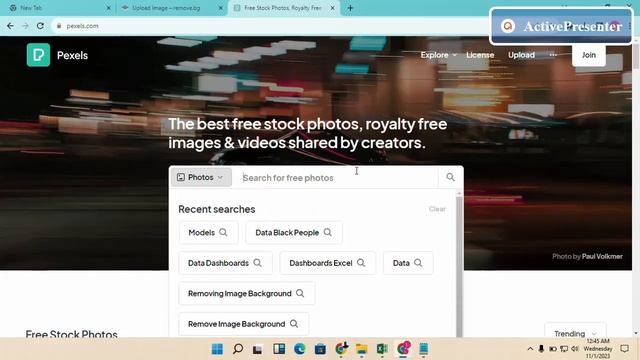640x360 pixels.
Task: Open Excel from the taskbar
Action: [x=382, y=349]
